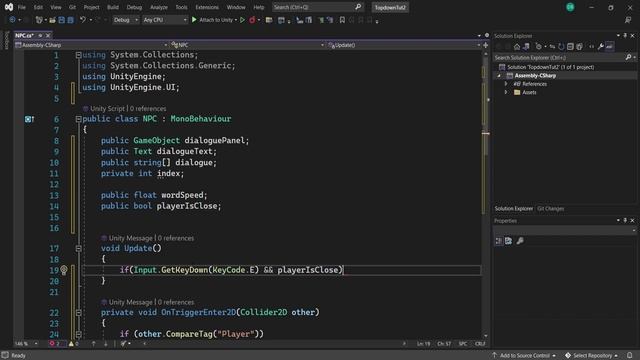This screenshot has height=360, width=640.
Task: Open the File menu
Action: pos(22,7)
